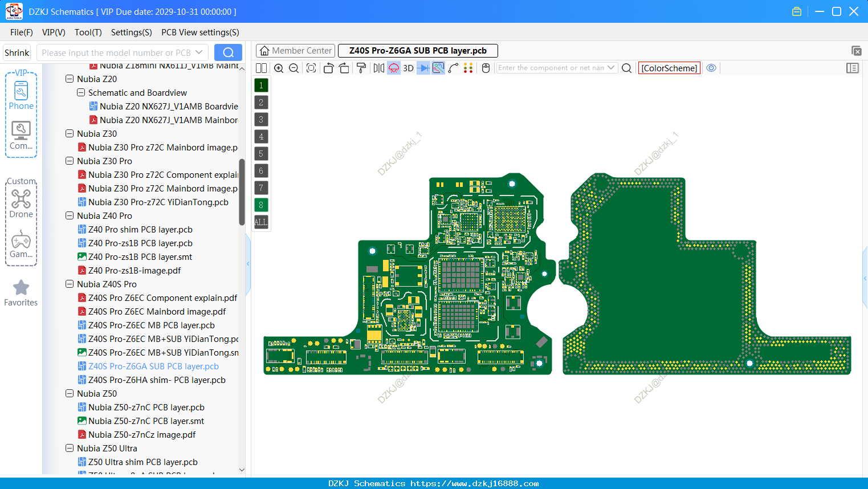Open the Tool(T) menu

88,32
